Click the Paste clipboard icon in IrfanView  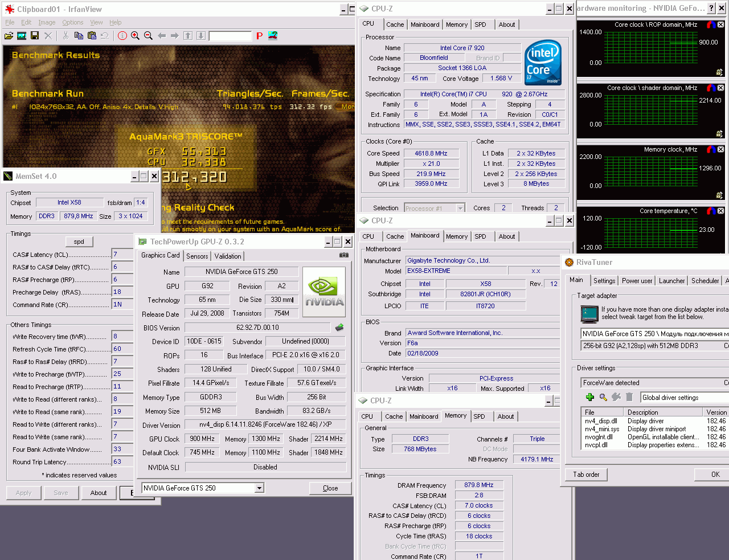point(92,36)
